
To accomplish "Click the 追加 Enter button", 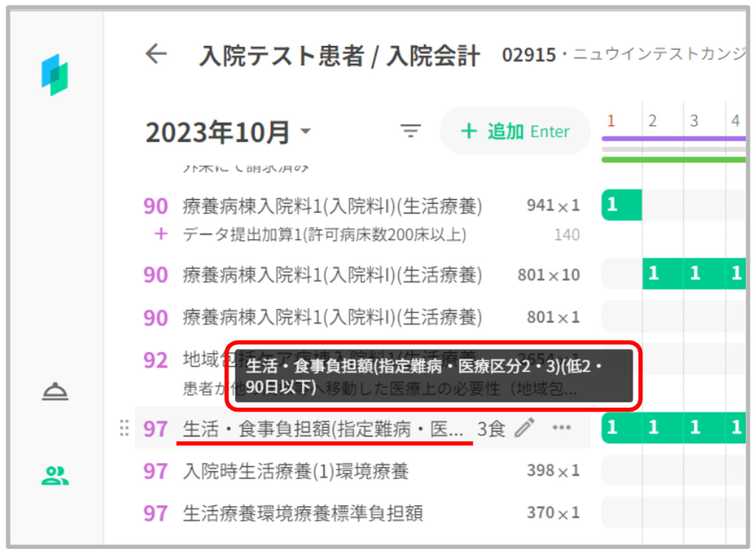I will (x=515, y=131).
